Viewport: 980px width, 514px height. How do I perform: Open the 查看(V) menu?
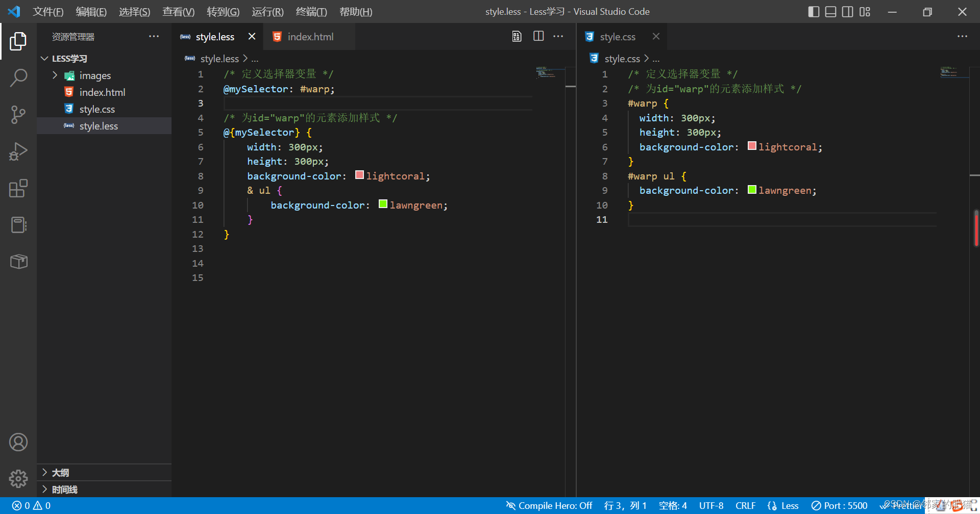tap(178, 12)
